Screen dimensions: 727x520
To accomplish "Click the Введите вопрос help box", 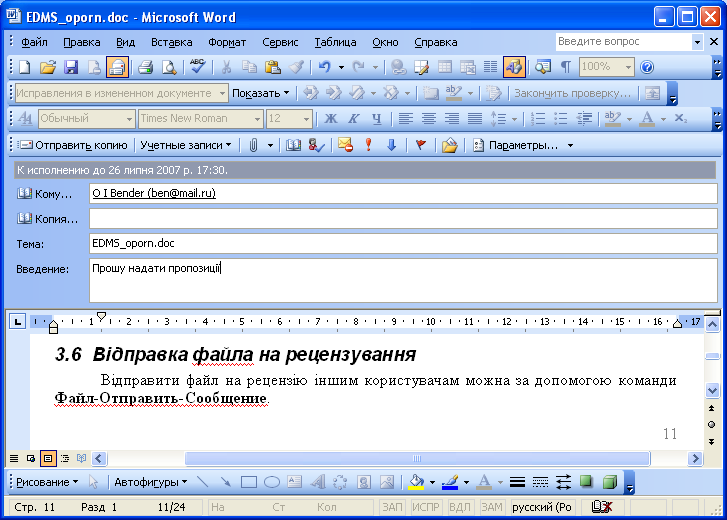I will click(624, 42).
